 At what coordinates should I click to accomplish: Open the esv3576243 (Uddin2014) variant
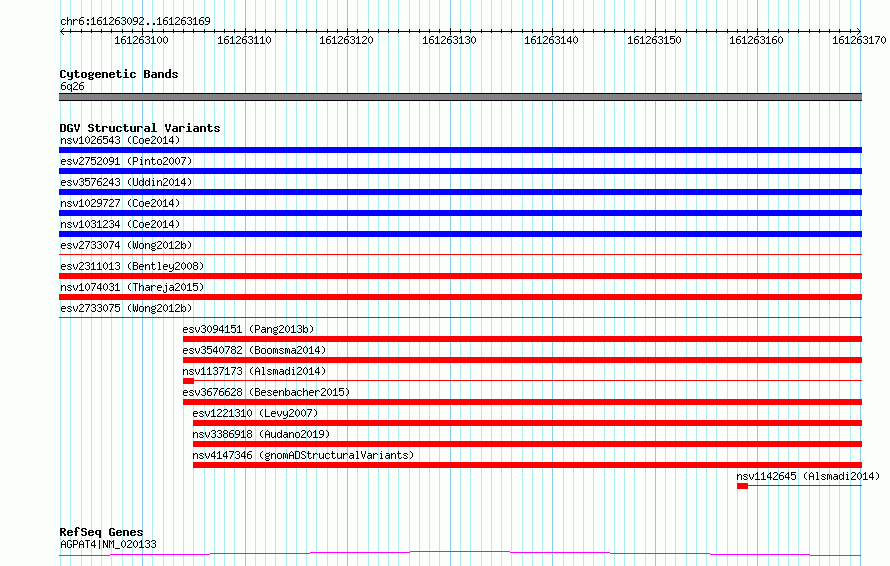click(x=126, y=182)
